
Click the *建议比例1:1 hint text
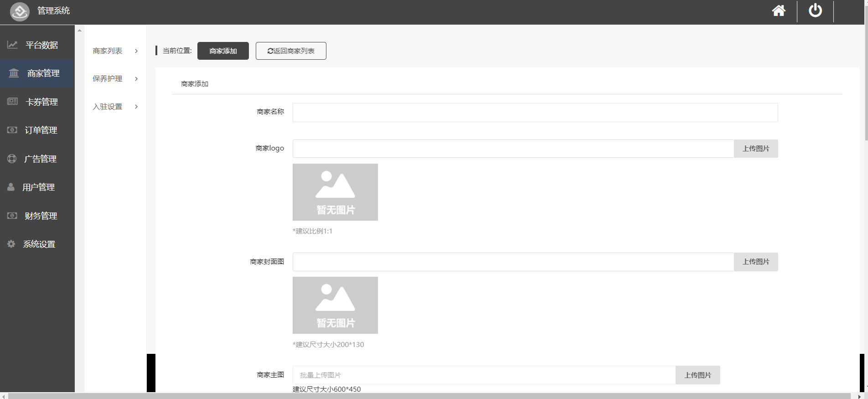pos(312,231)
